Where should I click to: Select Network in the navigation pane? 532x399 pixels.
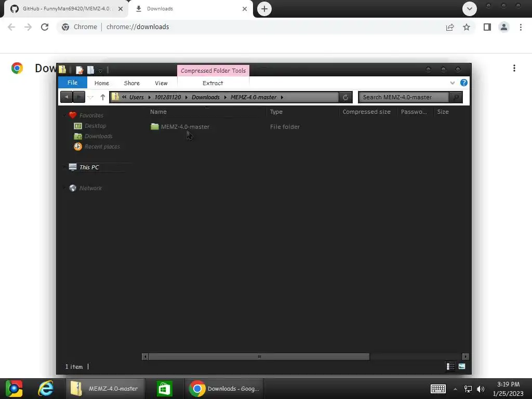tap(90, 188)
